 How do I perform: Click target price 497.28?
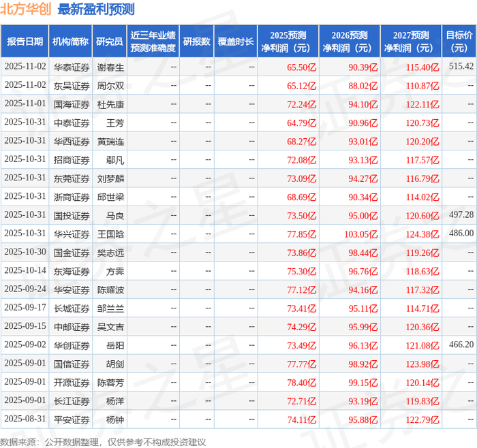point(461,214)
